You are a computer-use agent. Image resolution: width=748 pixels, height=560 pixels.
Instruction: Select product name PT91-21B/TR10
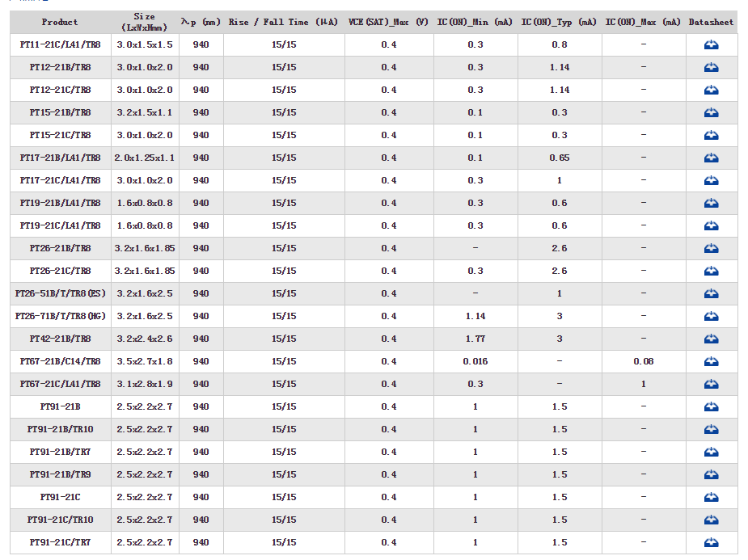point(60,429)
